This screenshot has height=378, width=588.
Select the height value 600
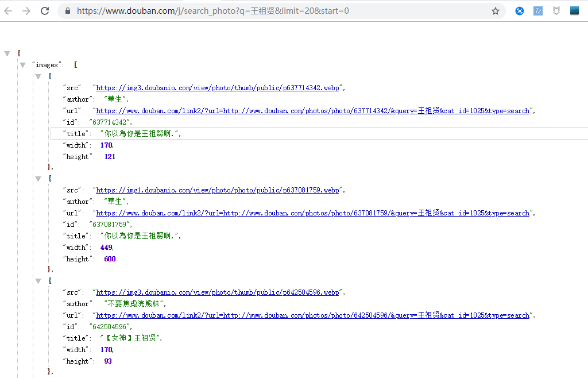[110, 259]
